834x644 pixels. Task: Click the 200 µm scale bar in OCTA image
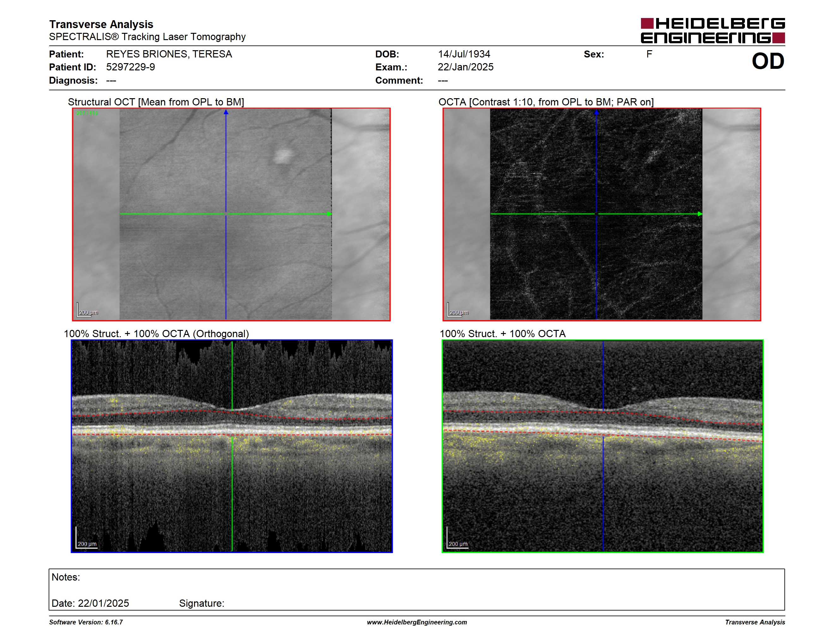pyautogui.click(x=458, y=310)
